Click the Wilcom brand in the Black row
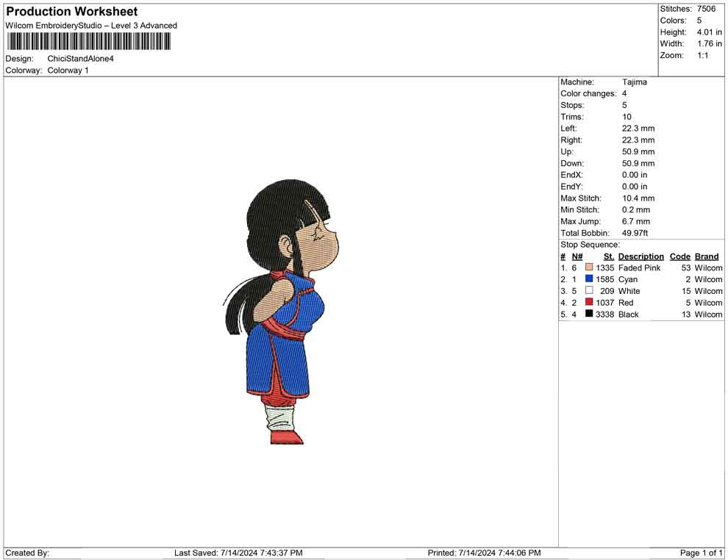Image resolution: width=728 pixels, height=560 pixels. (x=708, y=314)
